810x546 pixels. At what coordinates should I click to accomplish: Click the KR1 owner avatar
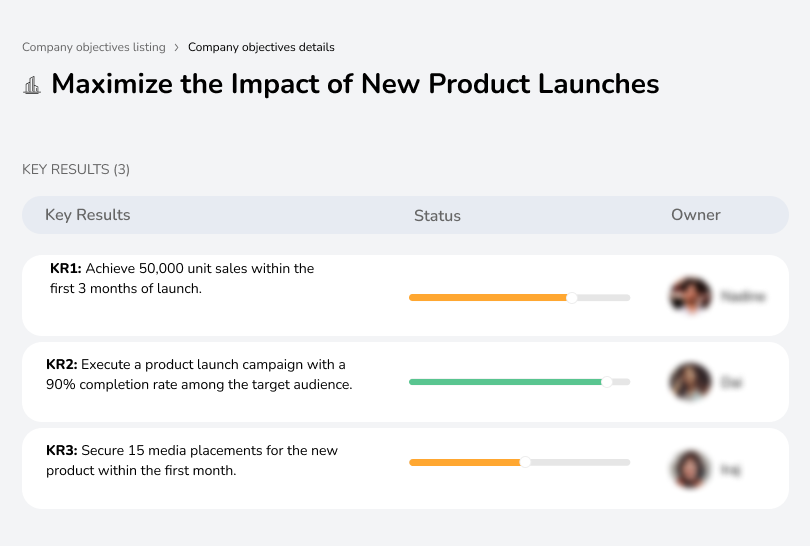click(x=691, y=296)
